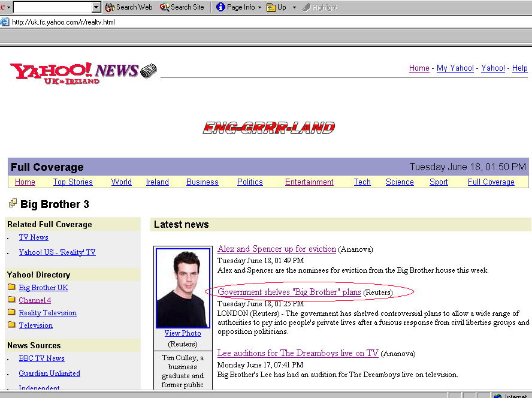This screenshot has width=532, height=398.
Task: Click the 'Tuesday June 18, 01:49 PM' timestamp
Action: [x=261, y=261]
